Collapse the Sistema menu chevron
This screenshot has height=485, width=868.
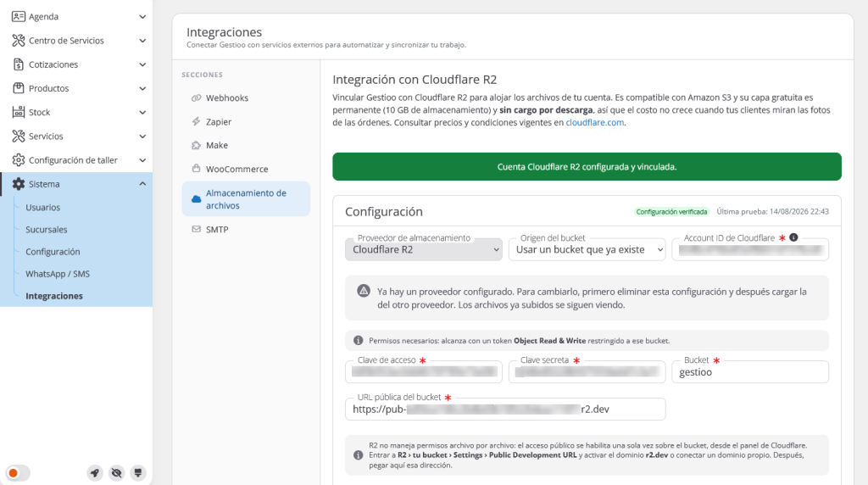coord(142,184)
